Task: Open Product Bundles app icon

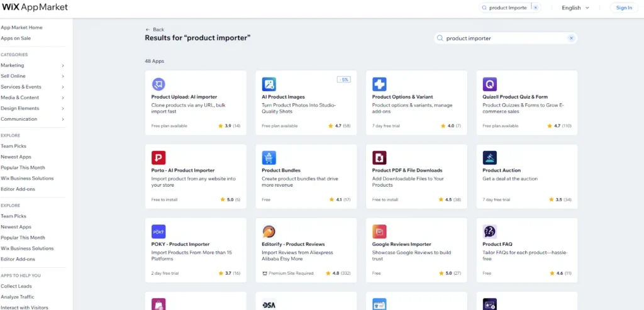Action: [x=269, y=158]
